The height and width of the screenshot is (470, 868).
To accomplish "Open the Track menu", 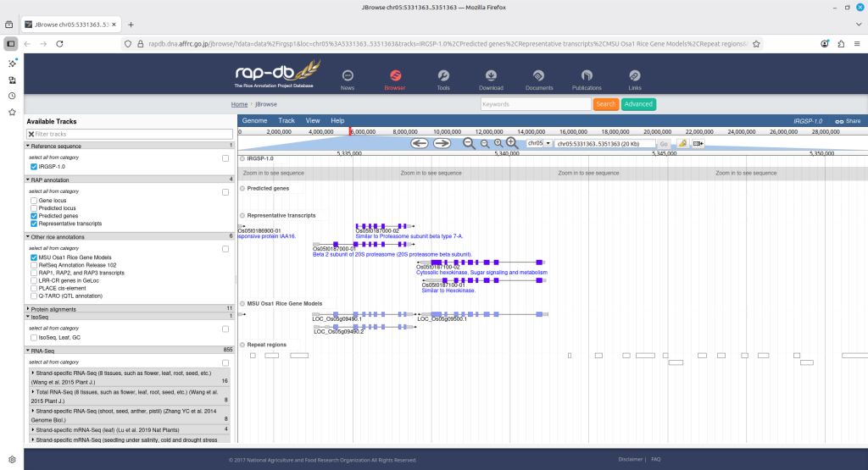I will coord(287,121).
